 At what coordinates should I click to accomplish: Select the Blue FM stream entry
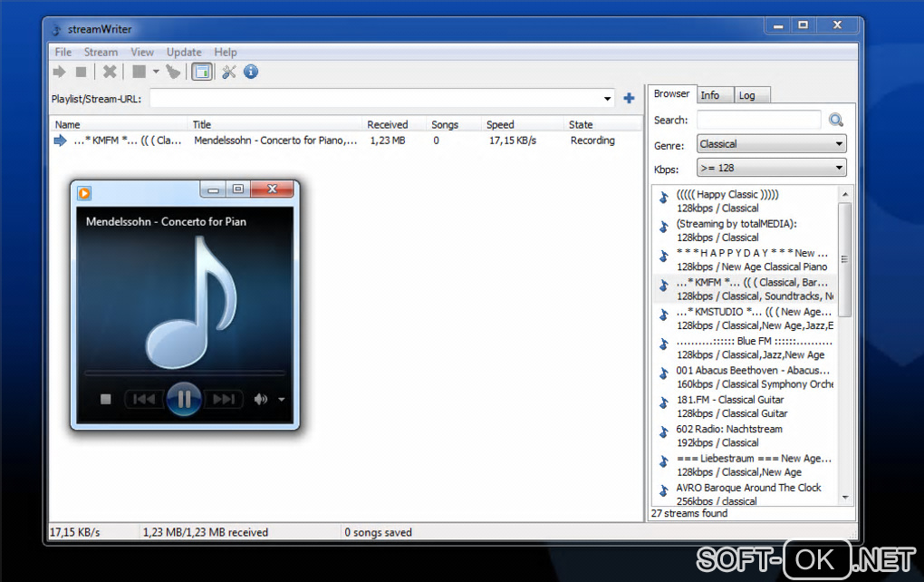pos(745,348)
